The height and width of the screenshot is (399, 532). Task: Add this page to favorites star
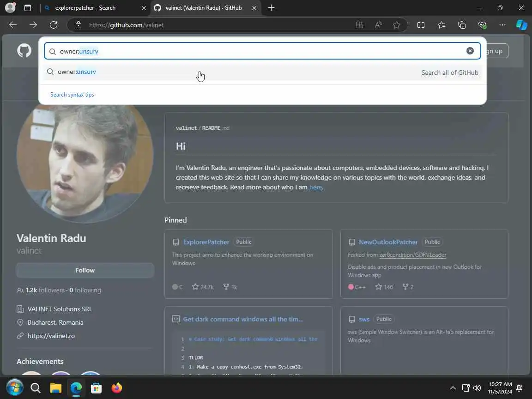pos(397,25)
